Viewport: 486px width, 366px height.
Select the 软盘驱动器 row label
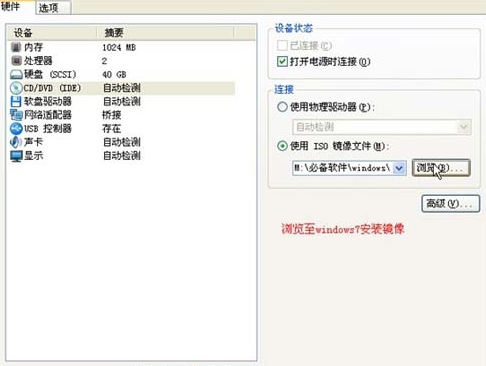48,101
